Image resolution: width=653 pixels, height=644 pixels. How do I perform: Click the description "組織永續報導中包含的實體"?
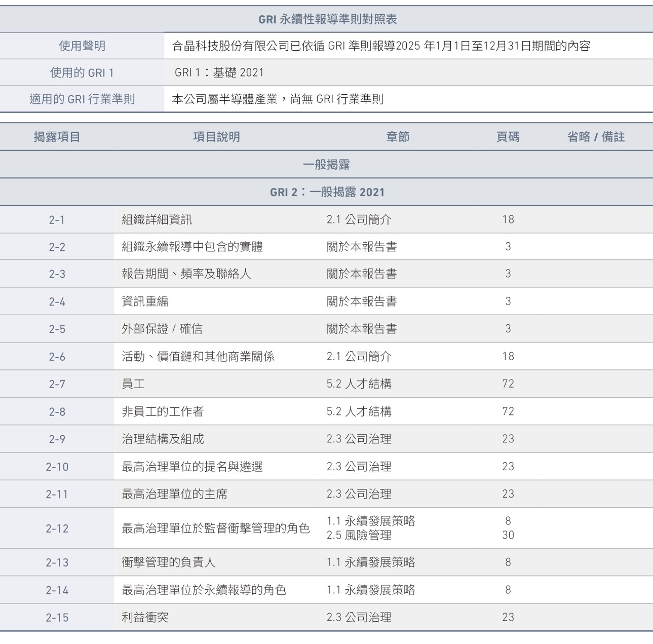(193, 247)
